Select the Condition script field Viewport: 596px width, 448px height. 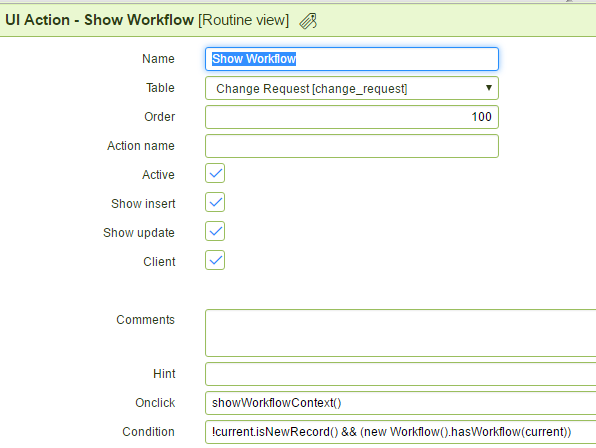coord(401,432)
